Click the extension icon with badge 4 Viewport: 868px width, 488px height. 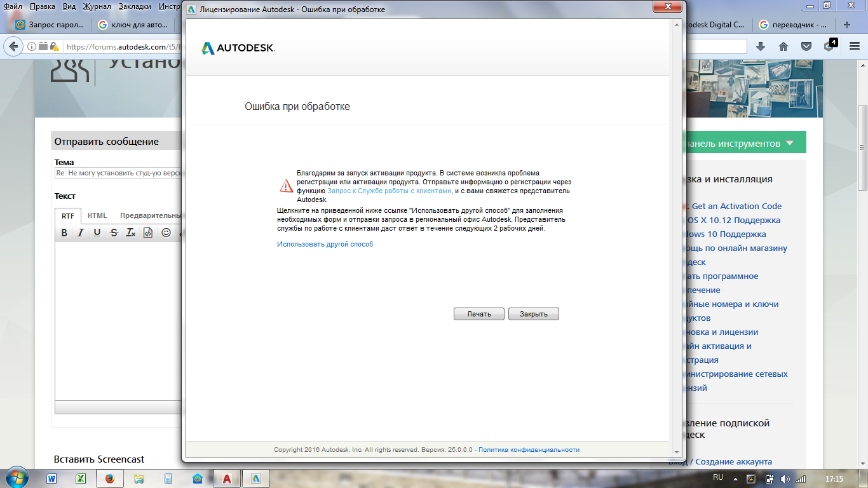[829, 46]
